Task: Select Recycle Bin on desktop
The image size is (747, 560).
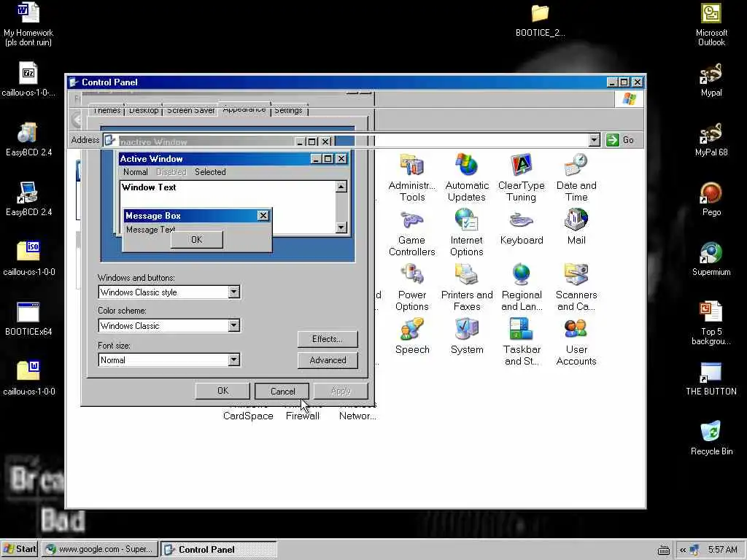Action: [711, 438]
